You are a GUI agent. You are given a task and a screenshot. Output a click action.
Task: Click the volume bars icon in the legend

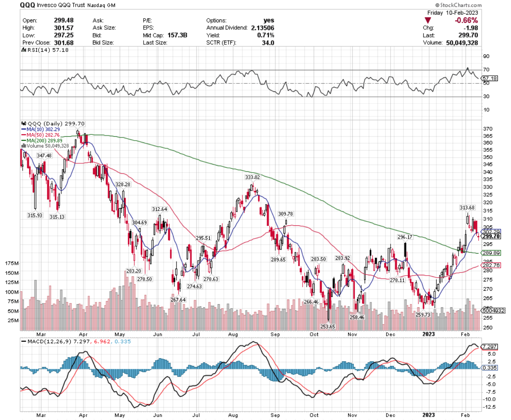24,146
